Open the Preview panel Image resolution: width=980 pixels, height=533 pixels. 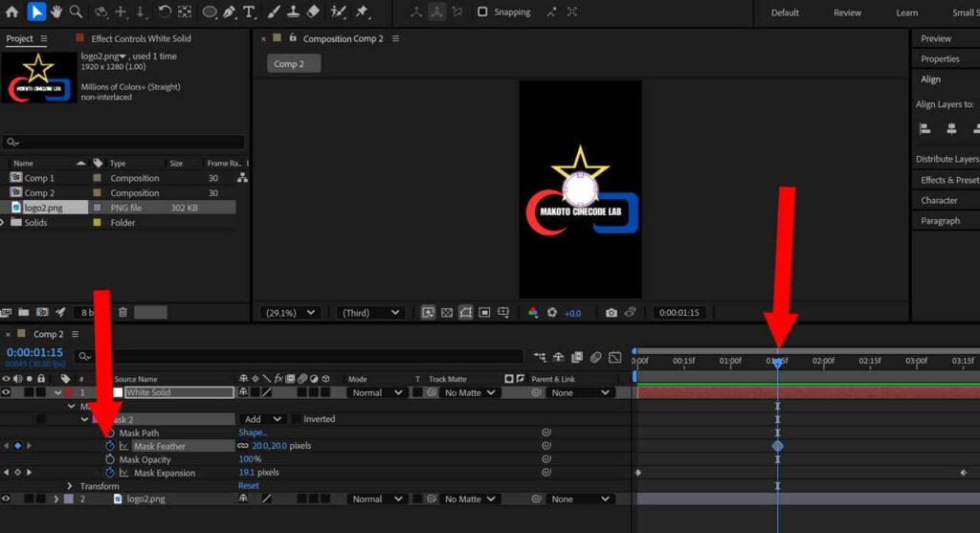pyautogui.click(x=936, y=38)
